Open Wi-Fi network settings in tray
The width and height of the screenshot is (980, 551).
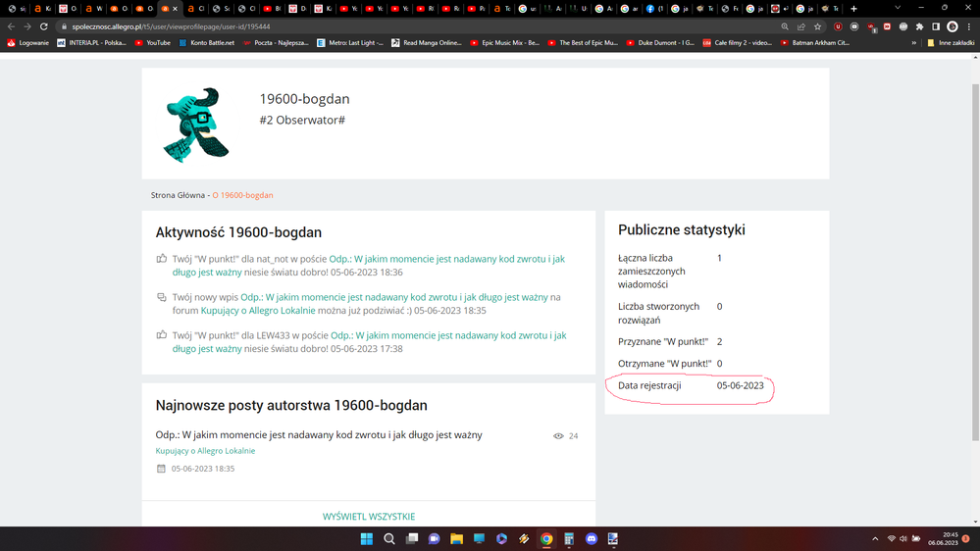(892, 538)
